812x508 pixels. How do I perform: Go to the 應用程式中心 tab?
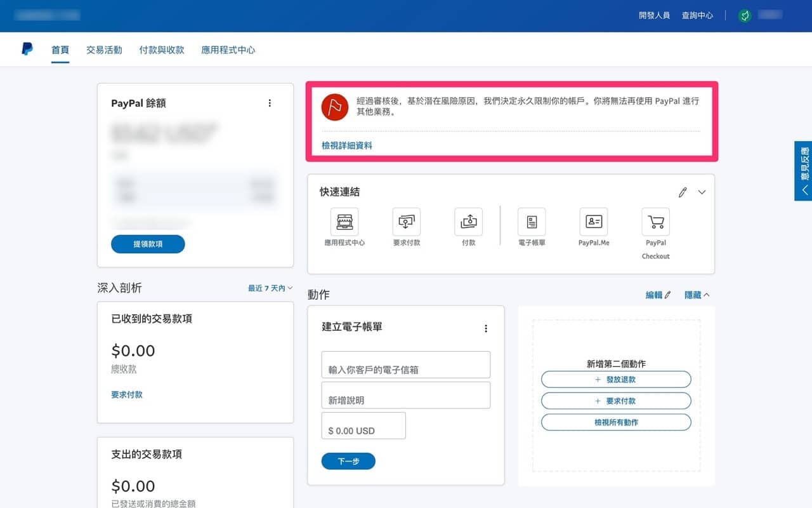[228, 50]
